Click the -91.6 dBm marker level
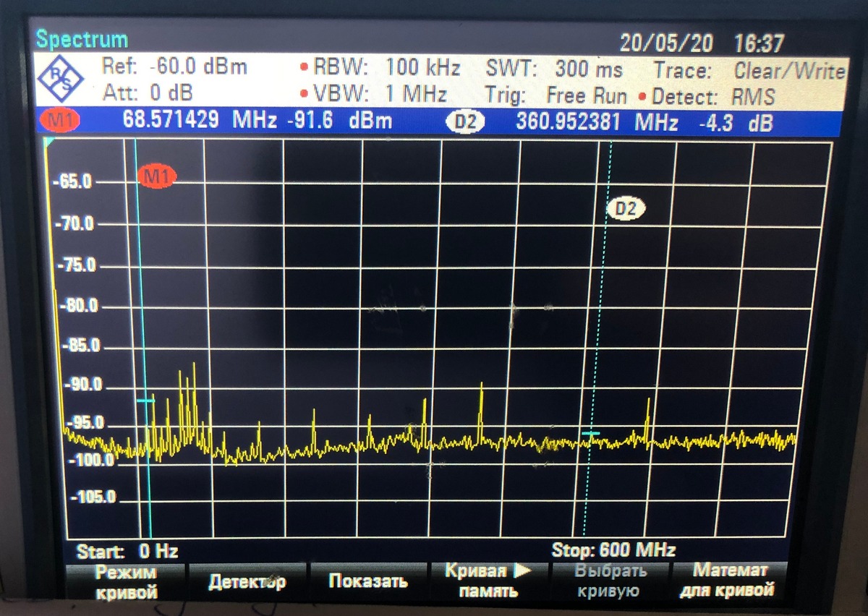868x616 pixels. click(x=340, y=121)
